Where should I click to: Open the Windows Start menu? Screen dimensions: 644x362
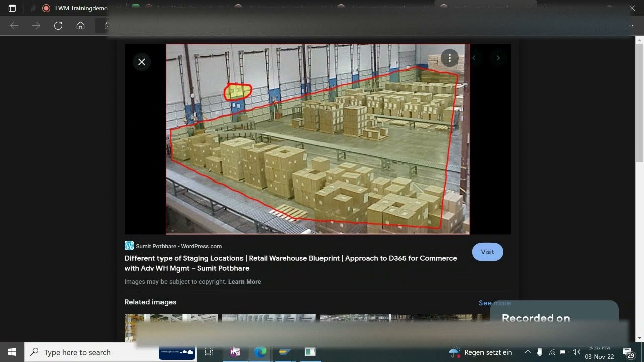coord(12,352)
